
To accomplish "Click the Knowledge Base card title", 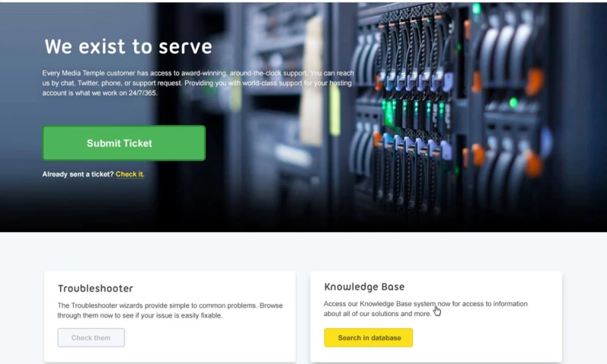I will 364,287.
